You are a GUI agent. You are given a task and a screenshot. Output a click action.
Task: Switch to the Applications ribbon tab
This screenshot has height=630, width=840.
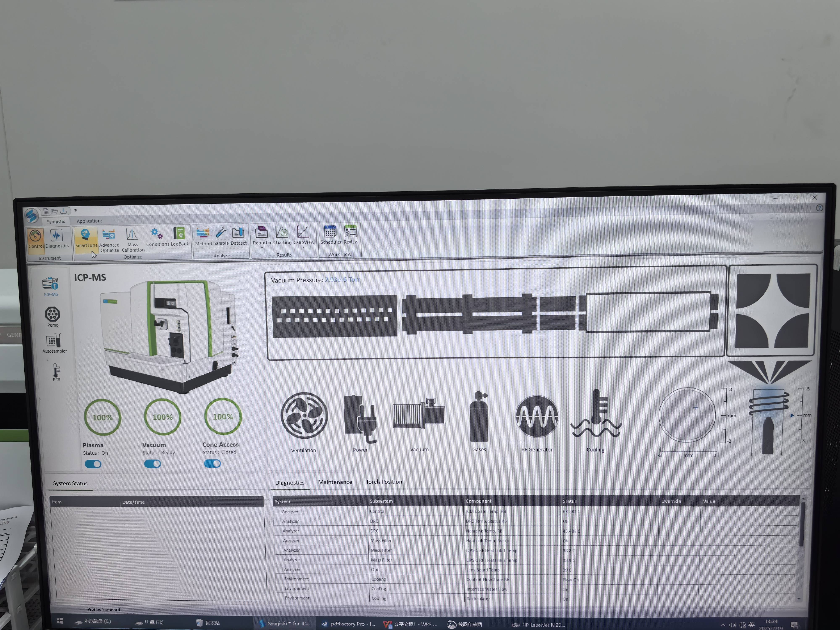pos(90,221)
